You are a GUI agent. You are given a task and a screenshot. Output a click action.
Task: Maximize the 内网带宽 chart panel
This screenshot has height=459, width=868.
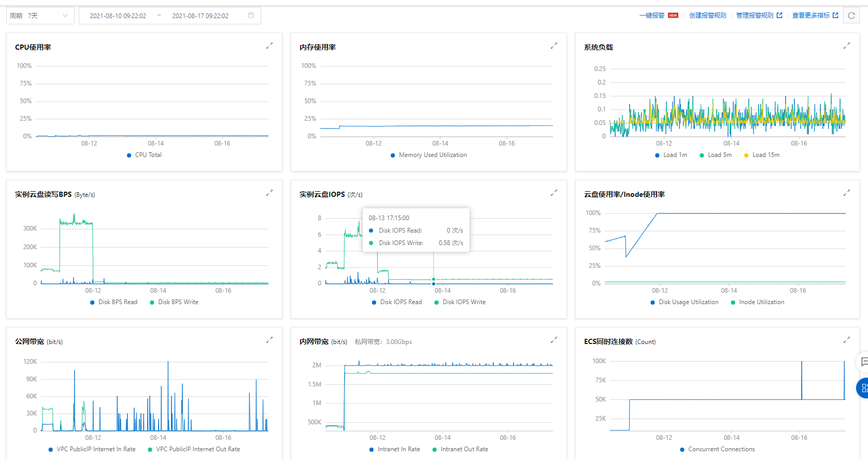click(554, 340)
